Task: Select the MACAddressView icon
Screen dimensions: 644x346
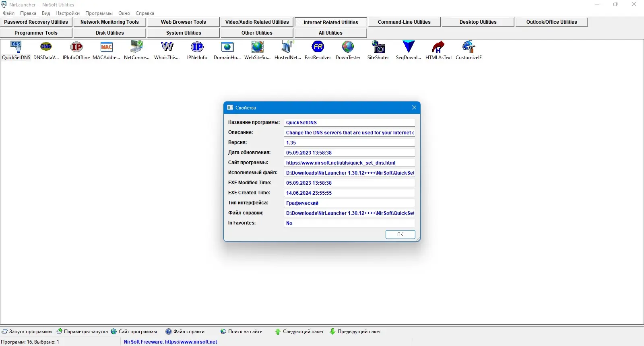Action: [107, 47]
